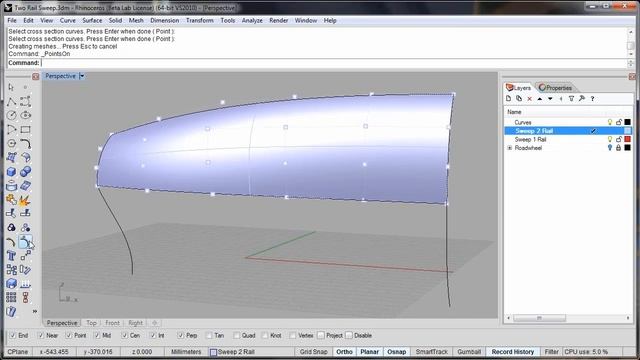Screen dimensions: 640x360
Task: Select the Trim tool
Action: point(11,213)
